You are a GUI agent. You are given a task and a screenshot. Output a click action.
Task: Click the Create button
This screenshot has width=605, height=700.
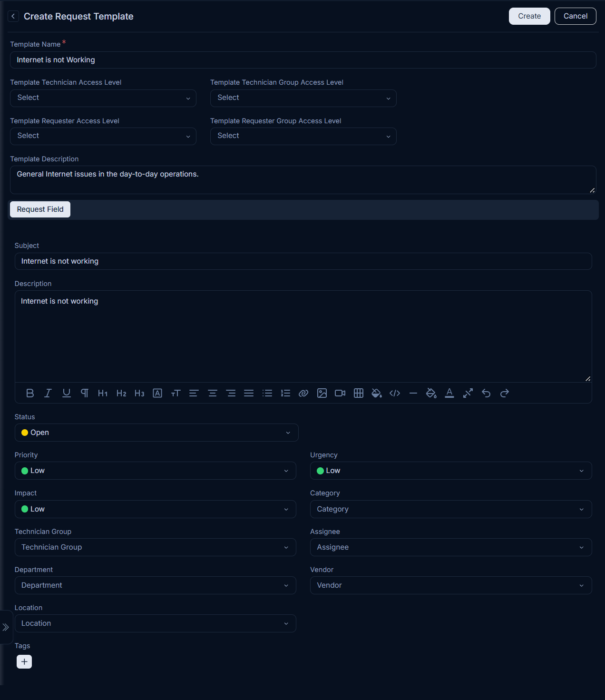(x=529, y=16)
